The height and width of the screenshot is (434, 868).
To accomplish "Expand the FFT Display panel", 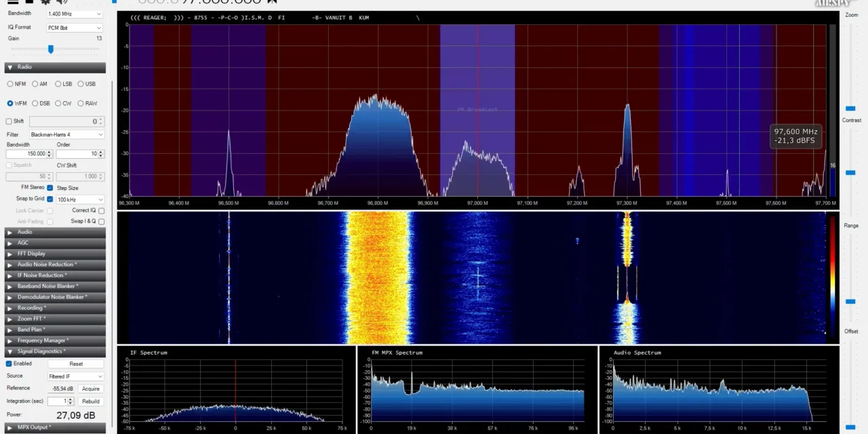I will [x=55, y=254].
